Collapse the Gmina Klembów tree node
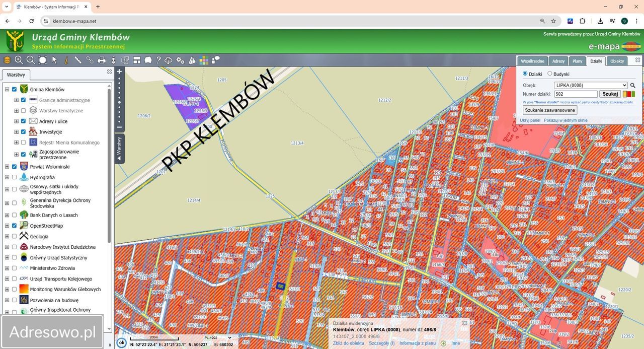Image resolution: width=644 pixels, height=349 pixels. (x=7, y=90)
